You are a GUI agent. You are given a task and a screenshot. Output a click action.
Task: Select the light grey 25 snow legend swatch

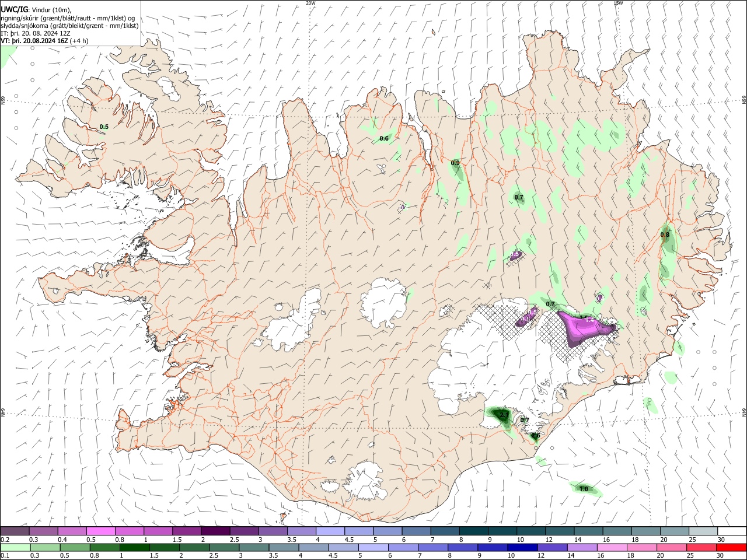point(703,531)
